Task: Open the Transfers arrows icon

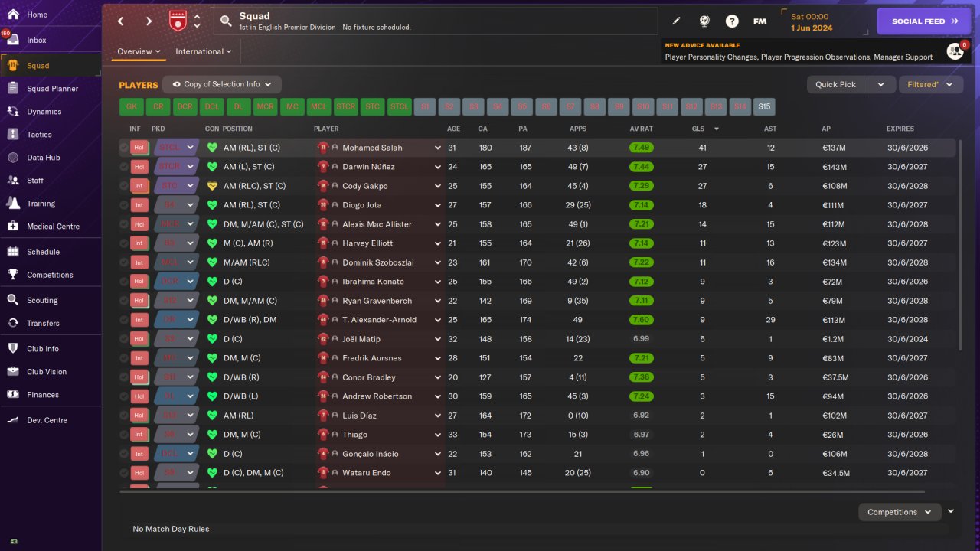Action: [13, 323]
